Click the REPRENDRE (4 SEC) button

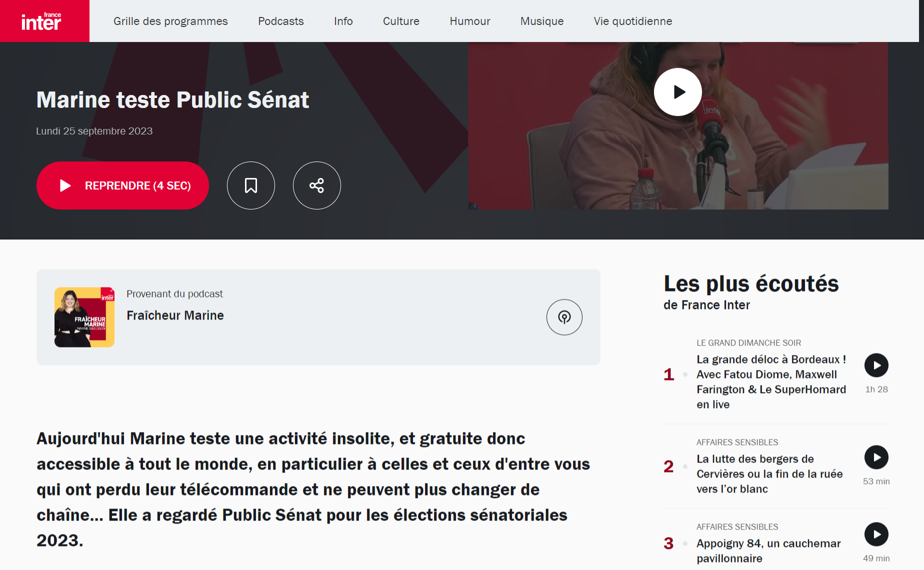coord(122,185)
